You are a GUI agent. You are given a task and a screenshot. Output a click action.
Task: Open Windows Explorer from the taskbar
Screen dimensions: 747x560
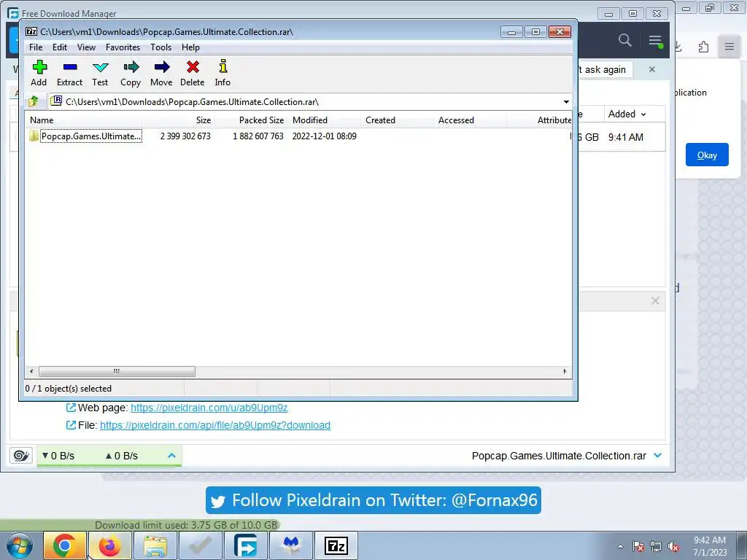155,545
